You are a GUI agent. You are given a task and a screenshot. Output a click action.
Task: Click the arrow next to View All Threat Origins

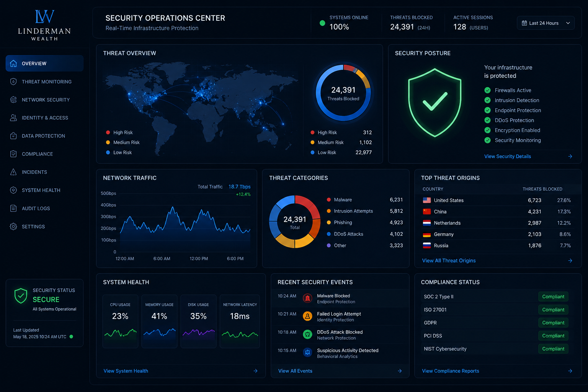coord(570,260)
